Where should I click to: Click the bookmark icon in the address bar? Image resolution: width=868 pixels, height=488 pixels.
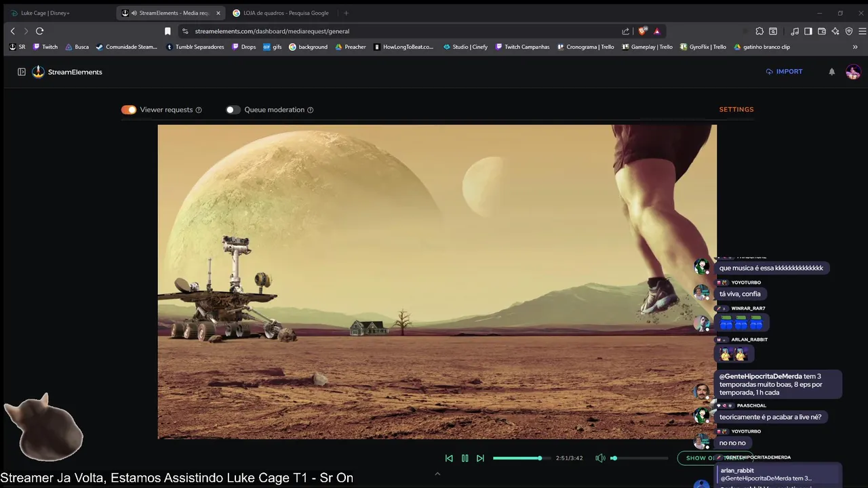pos(167,31)
